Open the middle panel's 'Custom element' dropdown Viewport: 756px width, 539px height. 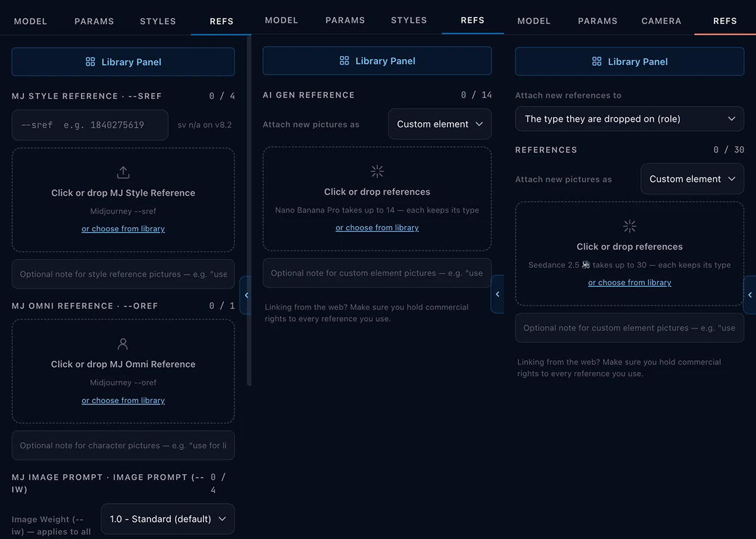(440, 124)
